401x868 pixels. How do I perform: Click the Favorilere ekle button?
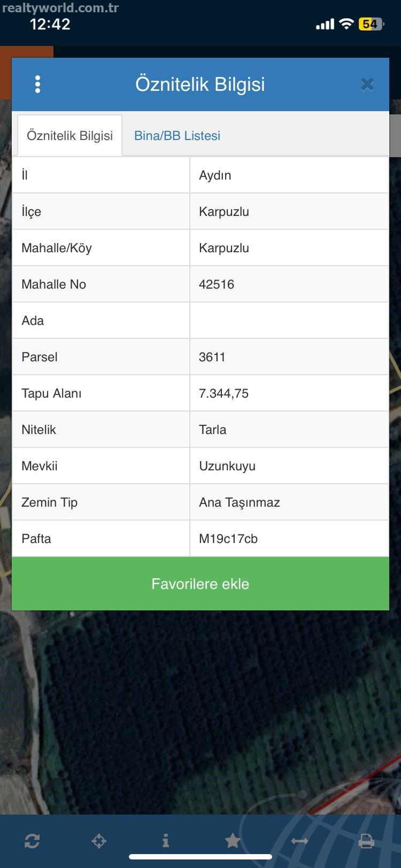(200, 584)
